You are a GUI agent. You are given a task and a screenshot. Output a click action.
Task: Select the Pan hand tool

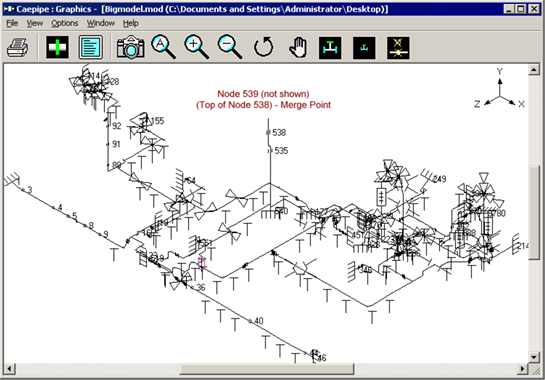298,47
